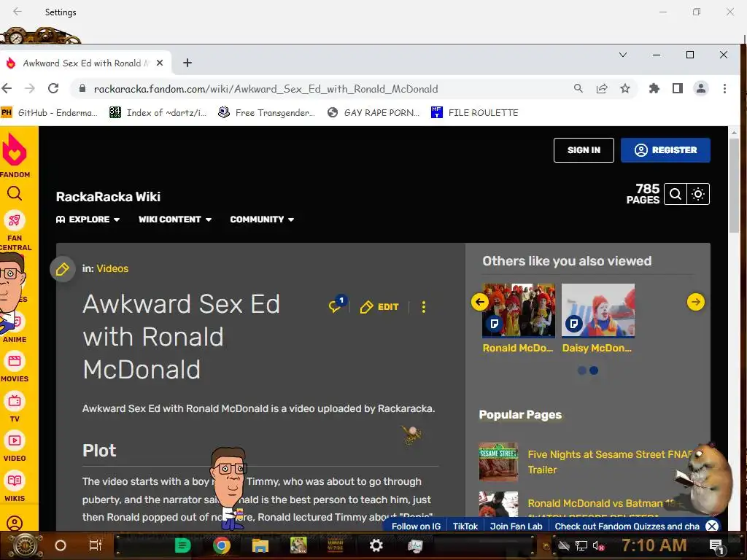Show previous recommended articles arrow

pos(480,302)
